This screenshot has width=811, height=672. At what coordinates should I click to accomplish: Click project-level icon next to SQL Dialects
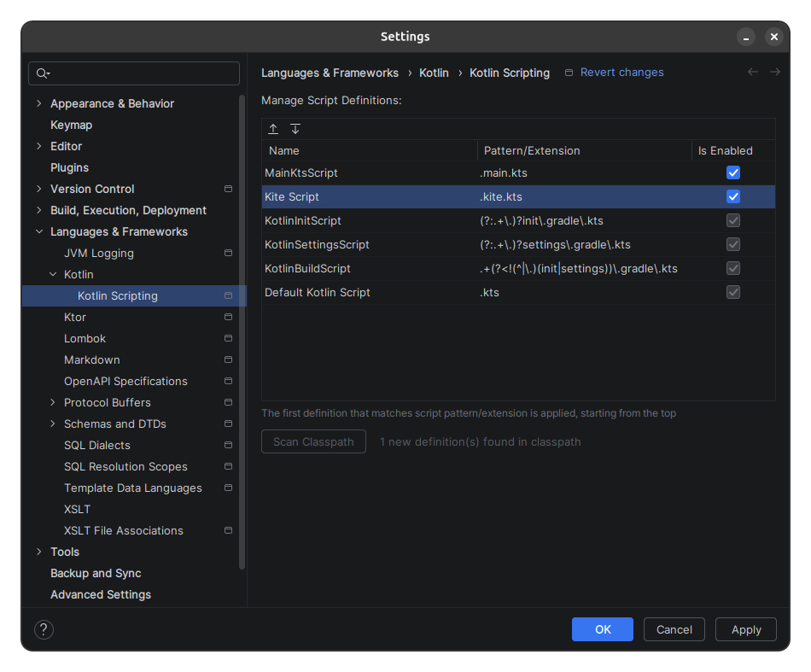228,445
